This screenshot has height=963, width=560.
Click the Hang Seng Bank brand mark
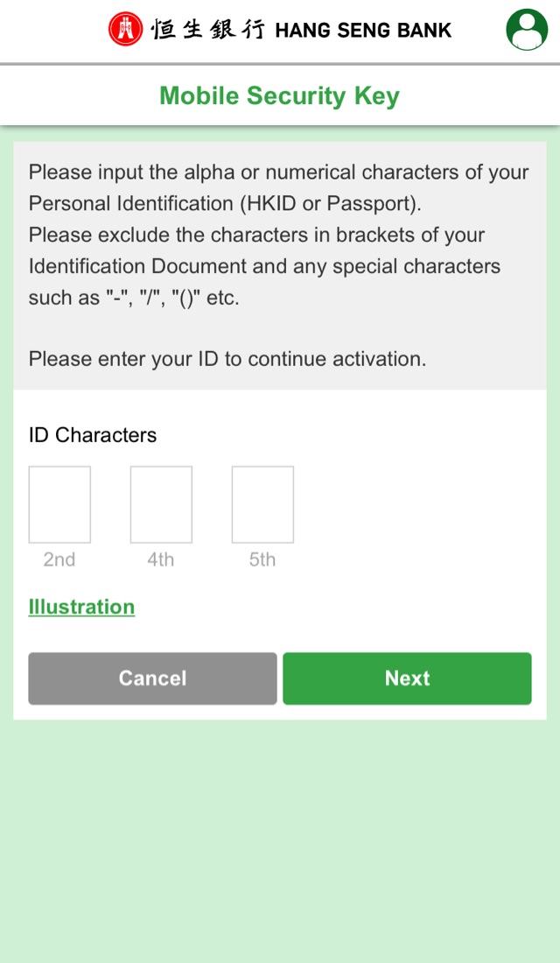(280, 29)
